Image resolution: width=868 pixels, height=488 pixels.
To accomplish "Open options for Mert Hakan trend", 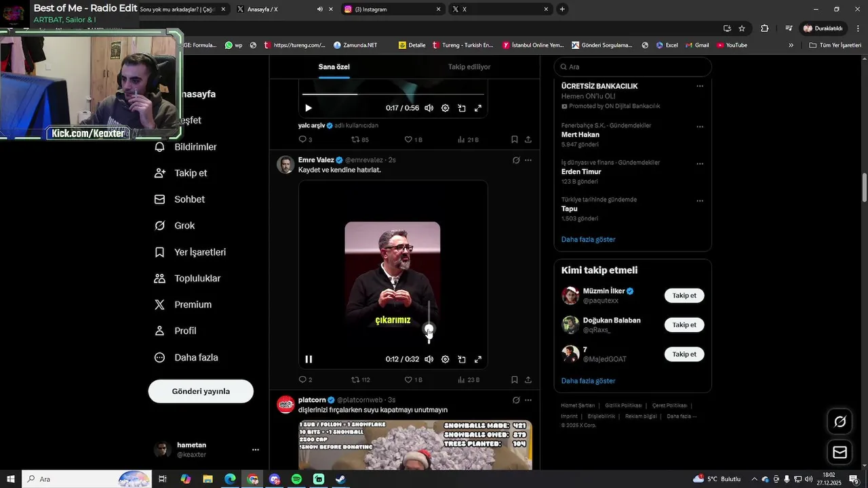I will pyautogui.click(x=700, y=127).
